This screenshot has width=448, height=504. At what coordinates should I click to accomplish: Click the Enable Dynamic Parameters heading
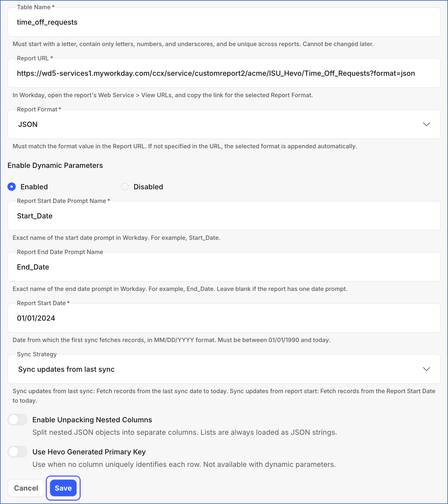click(x=55, y=166)
